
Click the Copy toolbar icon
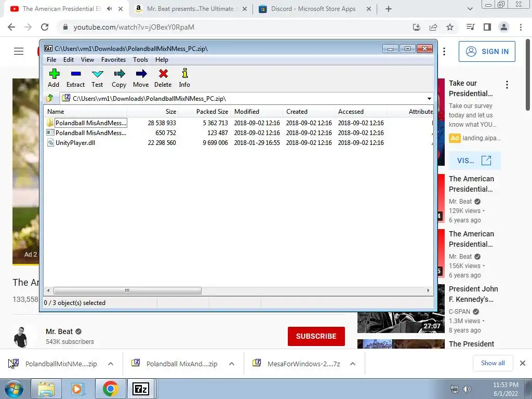click(119, 78)
